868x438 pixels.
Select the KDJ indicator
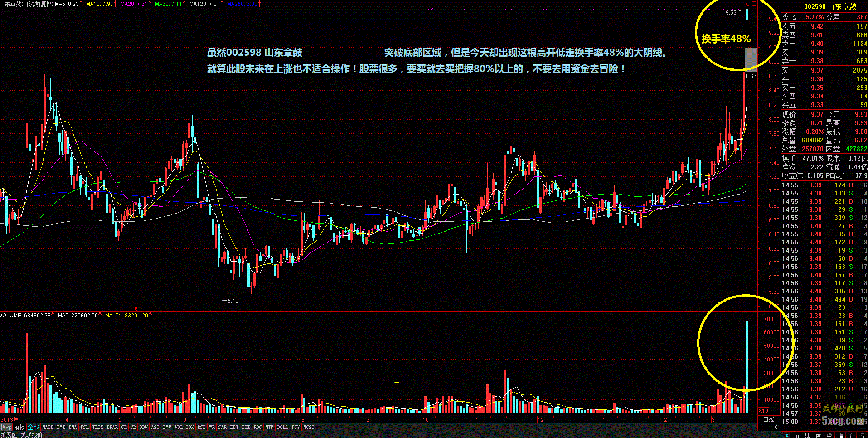click(234, 427)
